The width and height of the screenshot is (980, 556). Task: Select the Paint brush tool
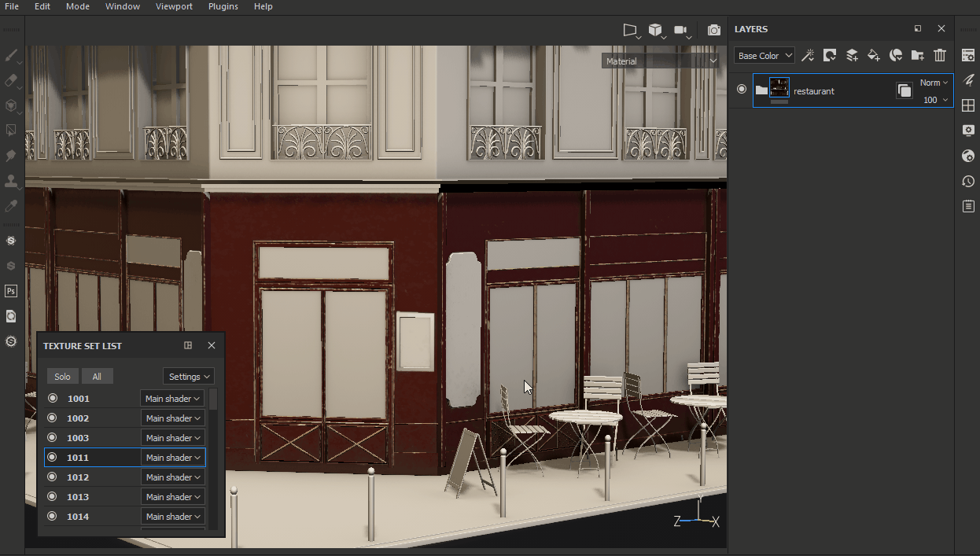[x=11, y=56]
